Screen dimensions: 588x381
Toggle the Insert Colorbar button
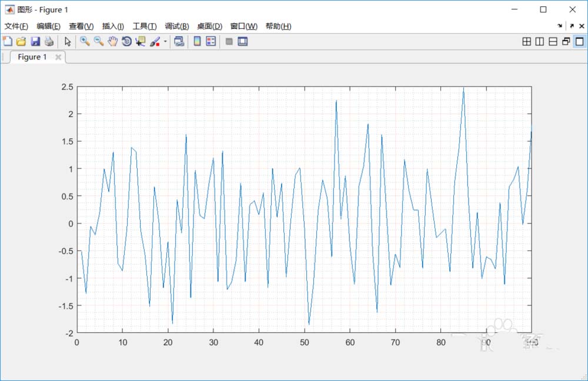(197, 41)
